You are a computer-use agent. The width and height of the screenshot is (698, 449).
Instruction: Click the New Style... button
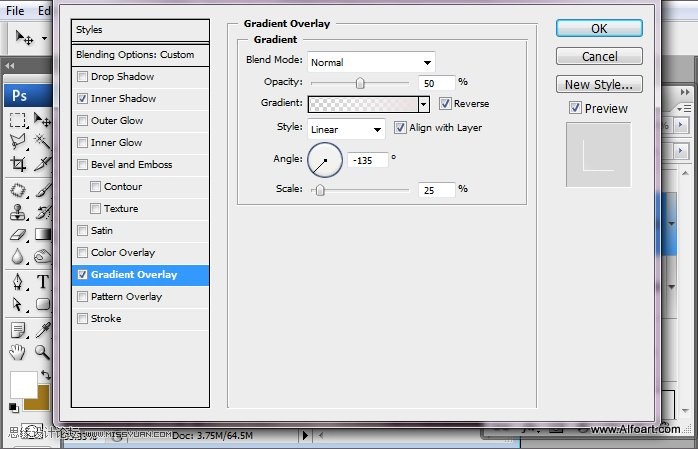[599, 85]
